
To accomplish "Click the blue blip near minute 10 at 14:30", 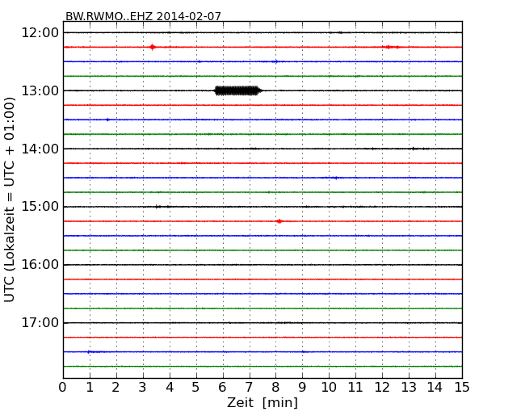I will tap(336, 178).
